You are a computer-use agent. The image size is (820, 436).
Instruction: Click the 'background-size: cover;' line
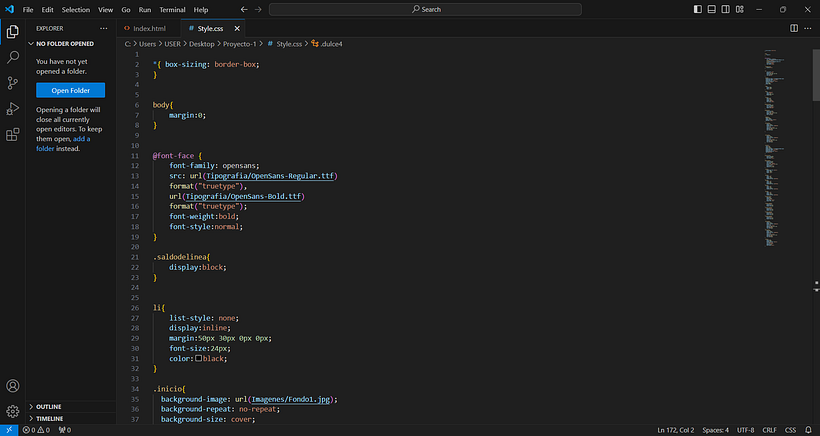click(208, 419)
